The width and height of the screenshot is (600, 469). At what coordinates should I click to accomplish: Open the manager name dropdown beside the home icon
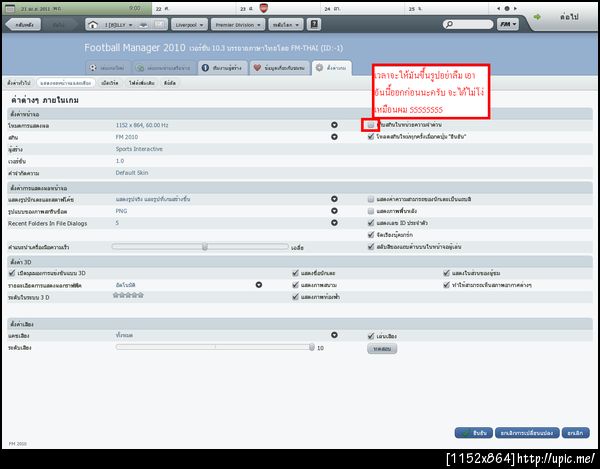(119, 25)
